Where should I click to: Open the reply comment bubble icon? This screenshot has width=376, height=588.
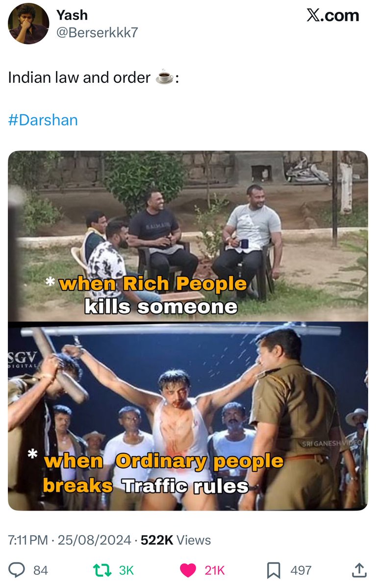point(17,570)
